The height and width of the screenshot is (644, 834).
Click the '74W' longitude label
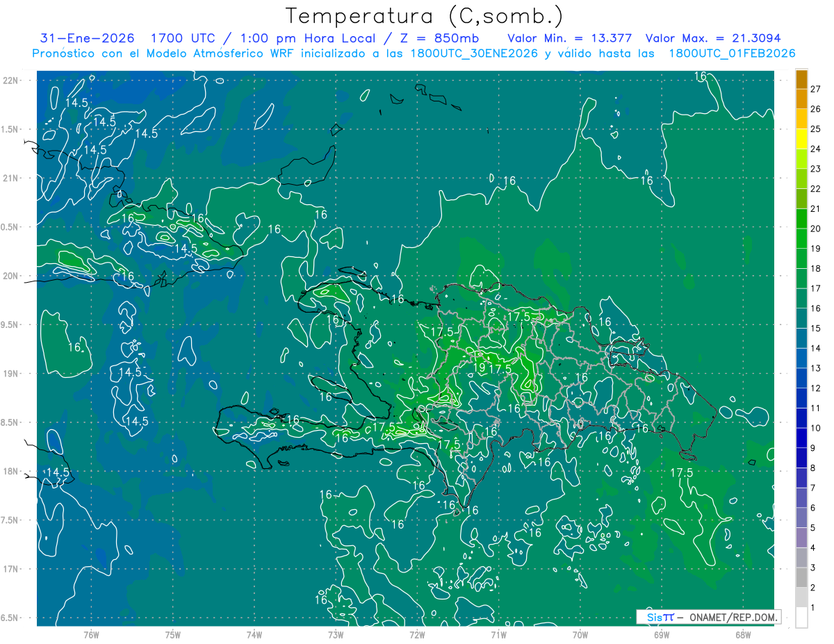pyautogui.click(x=254, y=635)
